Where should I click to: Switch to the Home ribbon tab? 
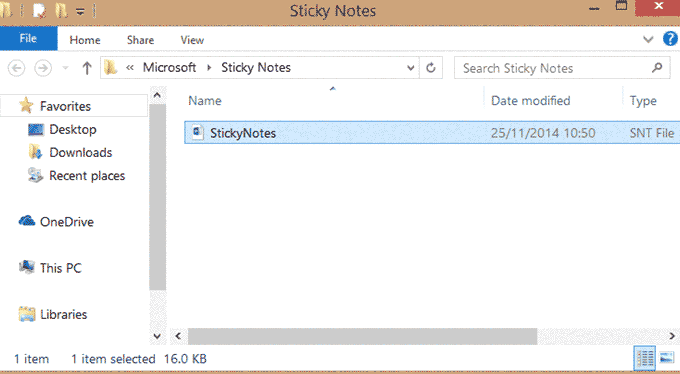pyautogui.click(x=85, y=40)
